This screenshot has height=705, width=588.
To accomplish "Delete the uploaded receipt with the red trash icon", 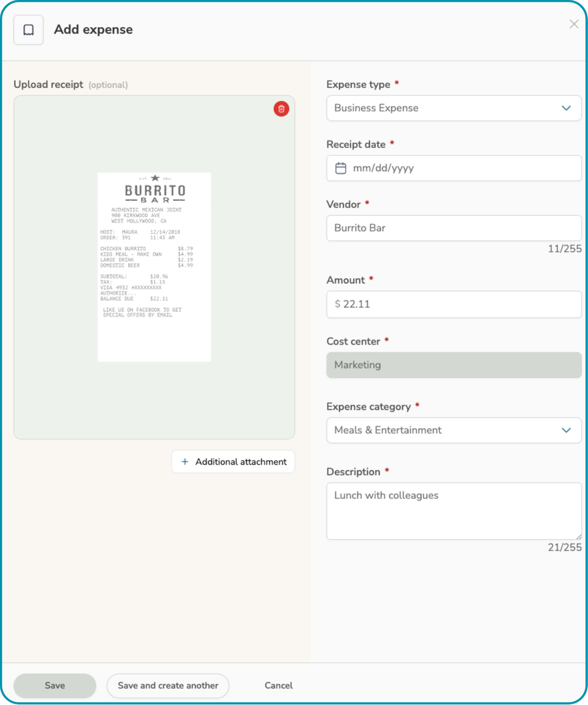I will coord(281,109).
